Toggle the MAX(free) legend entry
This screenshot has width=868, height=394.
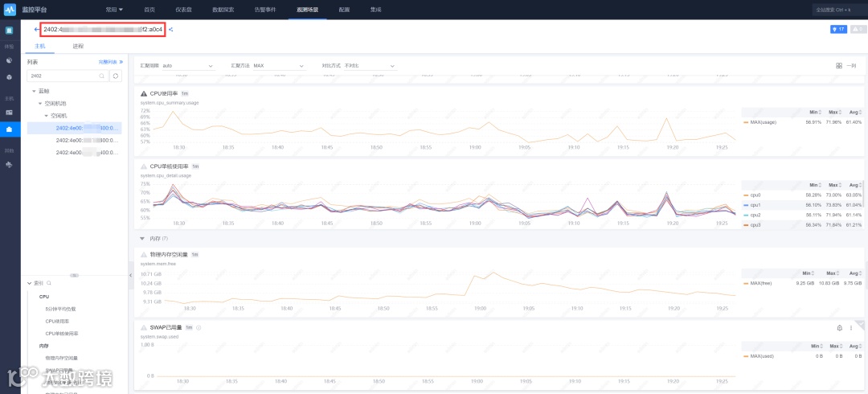click(x=761, y=283)
